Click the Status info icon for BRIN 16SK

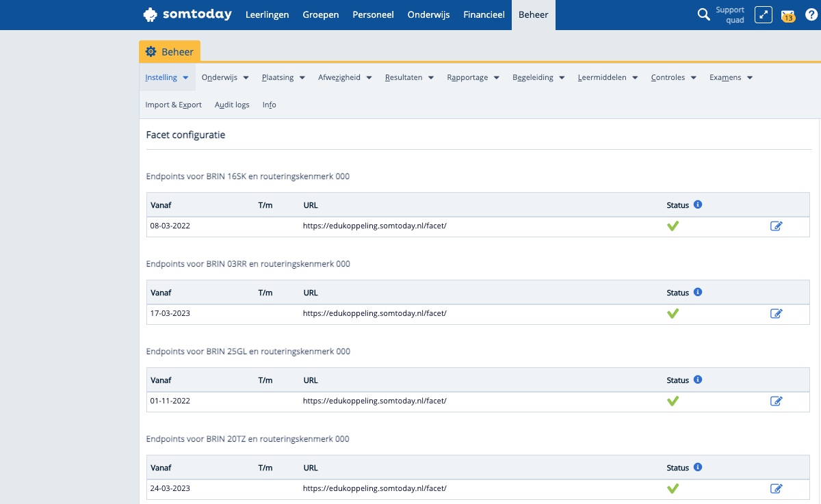point(698,204)
